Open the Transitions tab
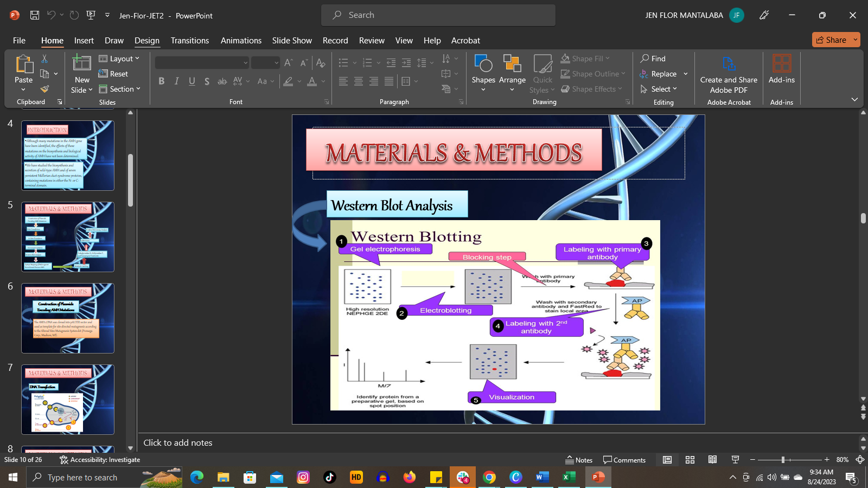This screenshot has width=868, height=488. click(x=189, y=41)
